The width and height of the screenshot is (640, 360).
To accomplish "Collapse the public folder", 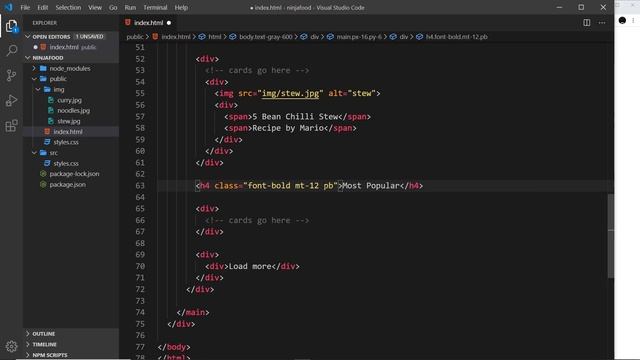I will pyautogui.click(x=34, y=79).
